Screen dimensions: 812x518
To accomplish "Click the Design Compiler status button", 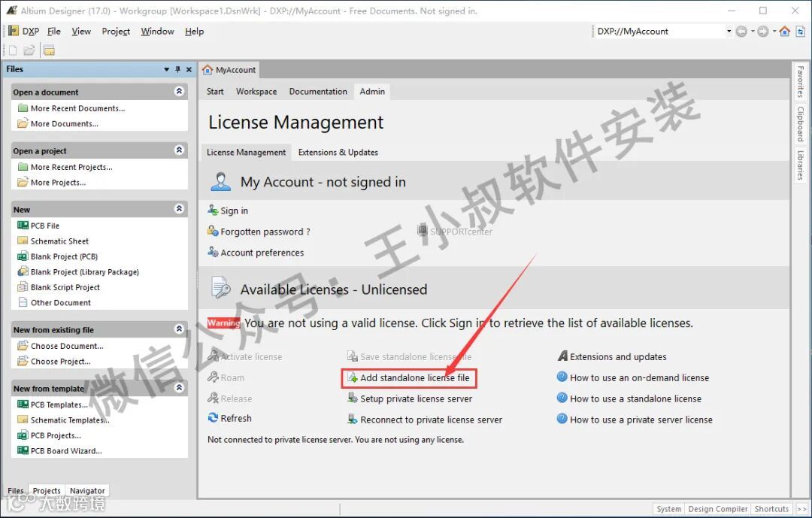I will [718, 509].
